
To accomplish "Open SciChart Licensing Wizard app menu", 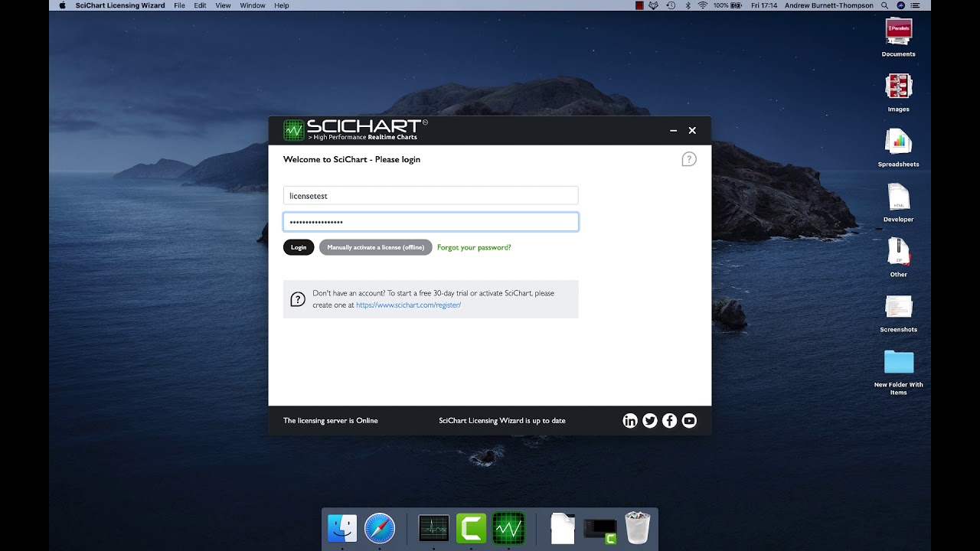I will click(120, 5).
